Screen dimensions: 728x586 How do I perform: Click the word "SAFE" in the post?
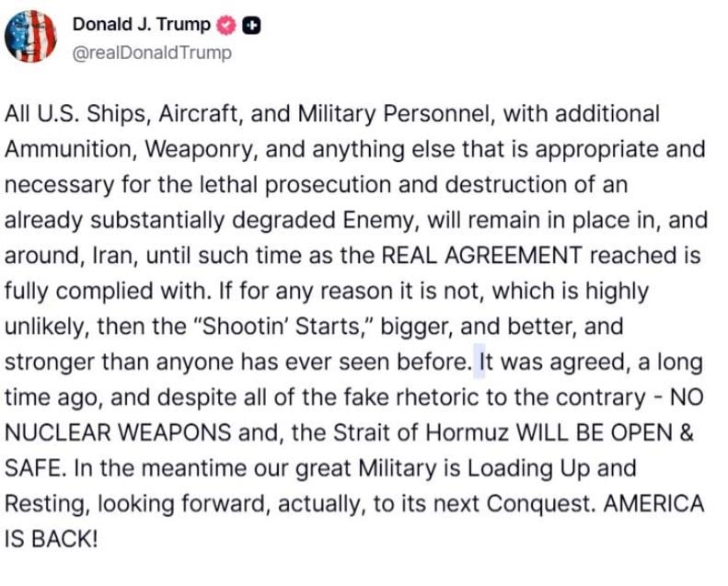(x=32, y=468)
